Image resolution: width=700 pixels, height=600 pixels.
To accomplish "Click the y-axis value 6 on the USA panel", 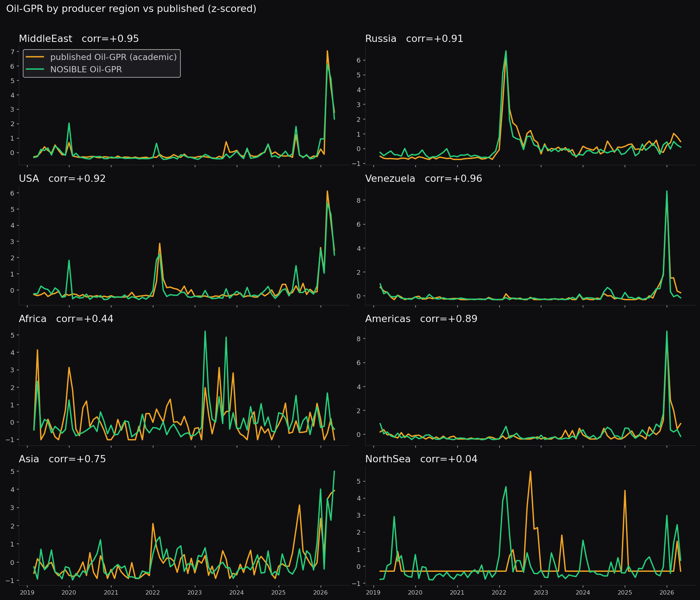I will coord(13,193).
